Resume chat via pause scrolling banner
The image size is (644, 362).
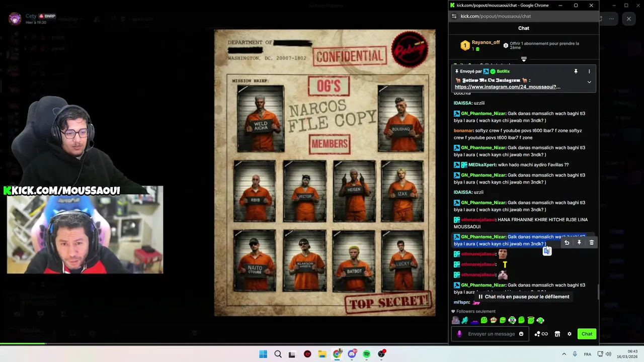(x=523, y=297)
